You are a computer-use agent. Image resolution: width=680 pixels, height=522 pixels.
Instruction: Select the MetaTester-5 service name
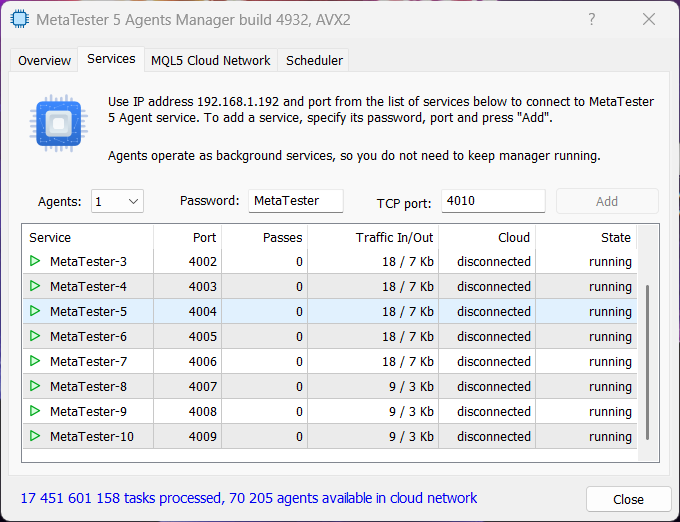tap(88, 311)
